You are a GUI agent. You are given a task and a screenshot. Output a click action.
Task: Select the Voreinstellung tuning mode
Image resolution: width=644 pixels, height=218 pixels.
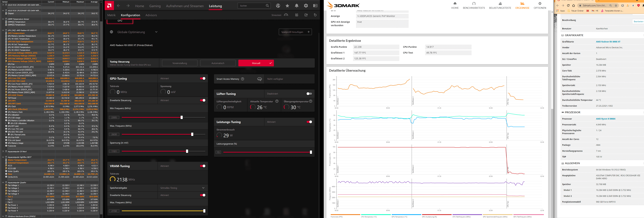[180, 63]
